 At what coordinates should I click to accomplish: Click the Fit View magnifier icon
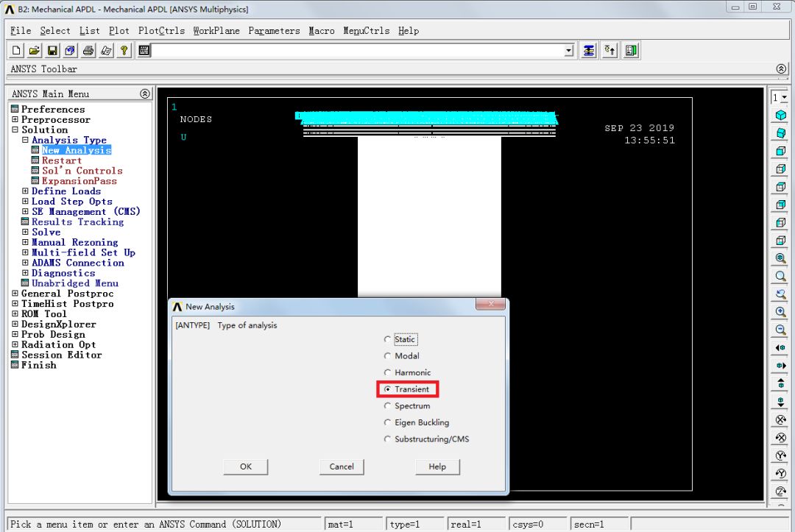click(781, 258)
